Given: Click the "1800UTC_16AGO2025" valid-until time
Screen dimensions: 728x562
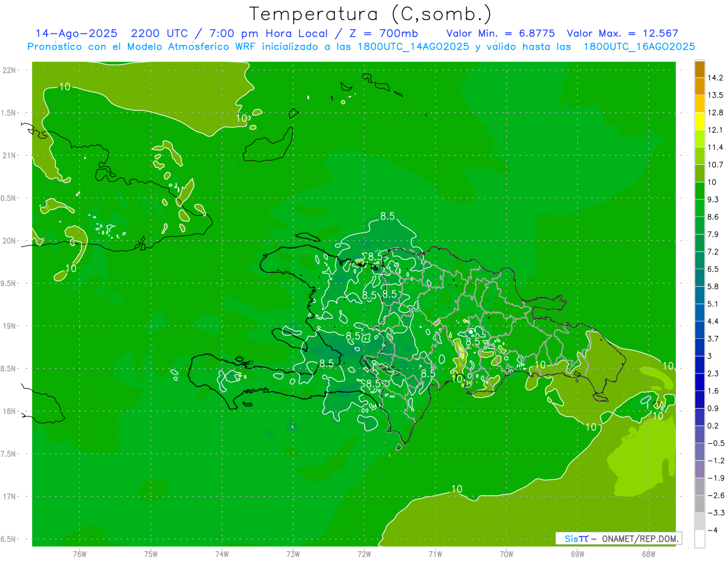Looking at the screenshot, I should coord(639,47).
